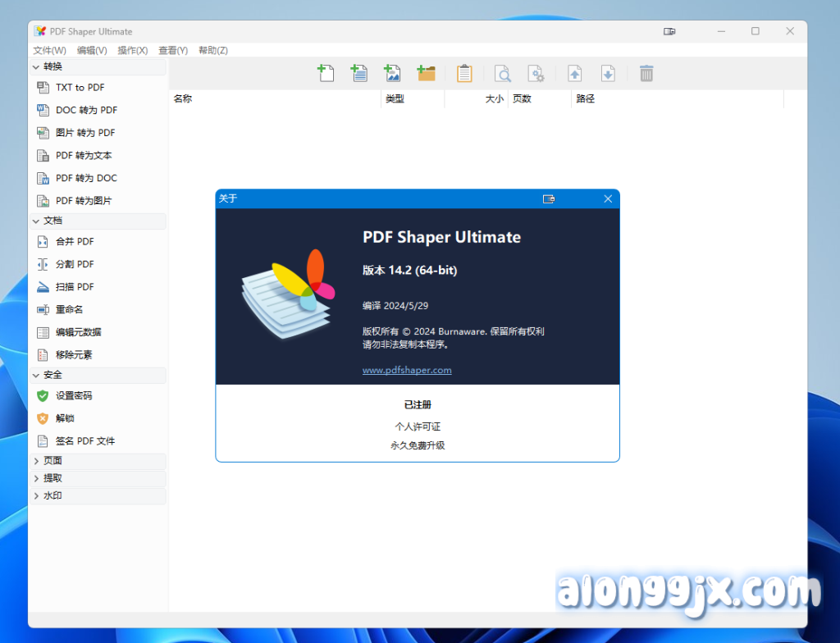
Task: Click the move up arrow toolbar icon
Action: (x=574, y=74)
